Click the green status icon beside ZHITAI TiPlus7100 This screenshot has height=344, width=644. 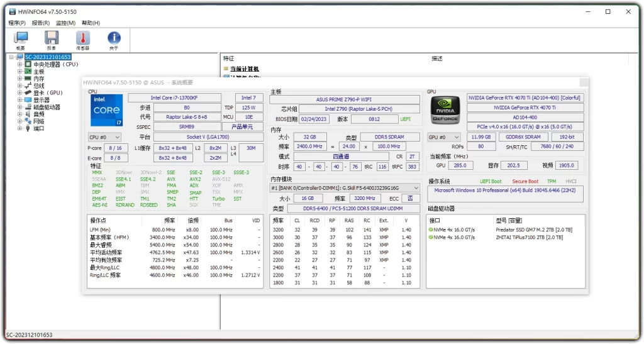(431, 237)
